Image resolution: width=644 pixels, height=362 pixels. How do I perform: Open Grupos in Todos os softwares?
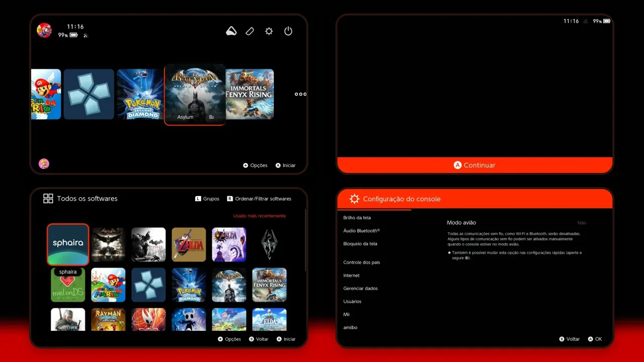[207, 199]
